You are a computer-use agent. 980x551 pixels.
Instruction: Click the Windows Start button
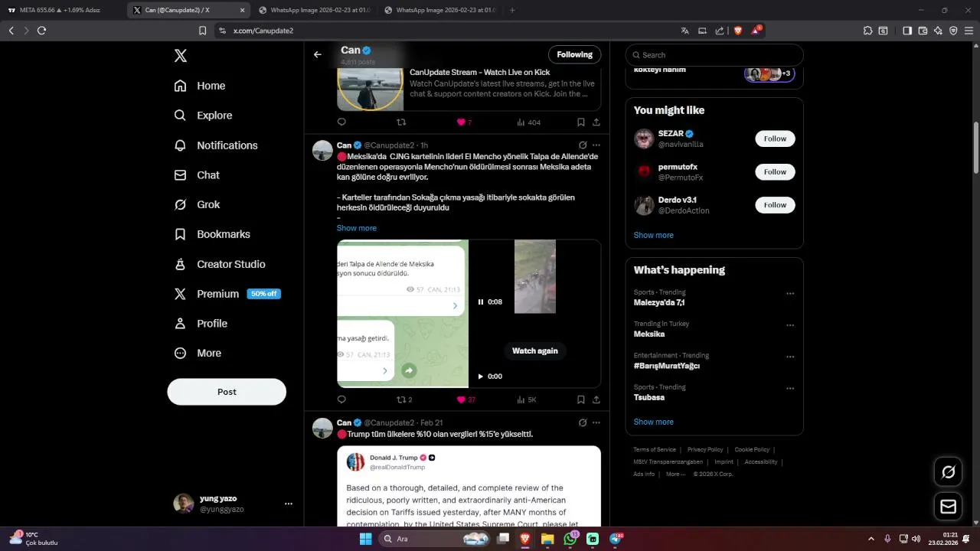coord(365,539)
